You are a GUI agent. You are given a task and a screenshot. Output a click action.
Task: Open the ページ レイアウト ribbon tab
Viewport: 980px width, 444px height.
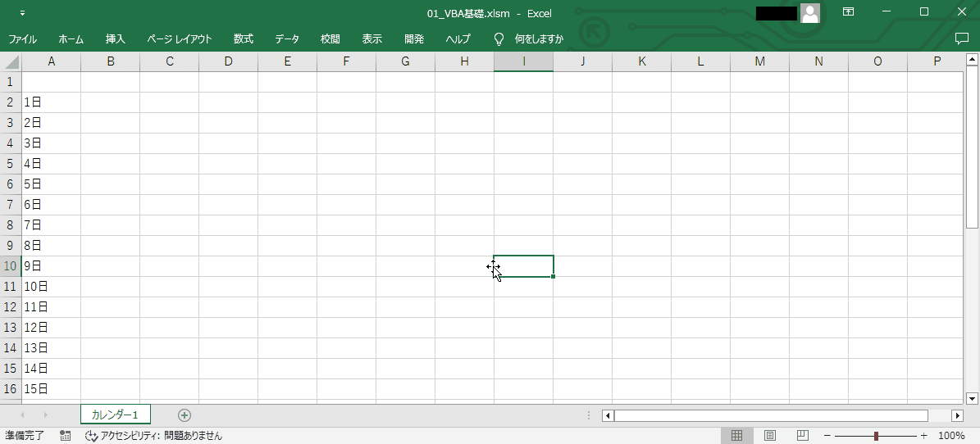tap(180, 39)
